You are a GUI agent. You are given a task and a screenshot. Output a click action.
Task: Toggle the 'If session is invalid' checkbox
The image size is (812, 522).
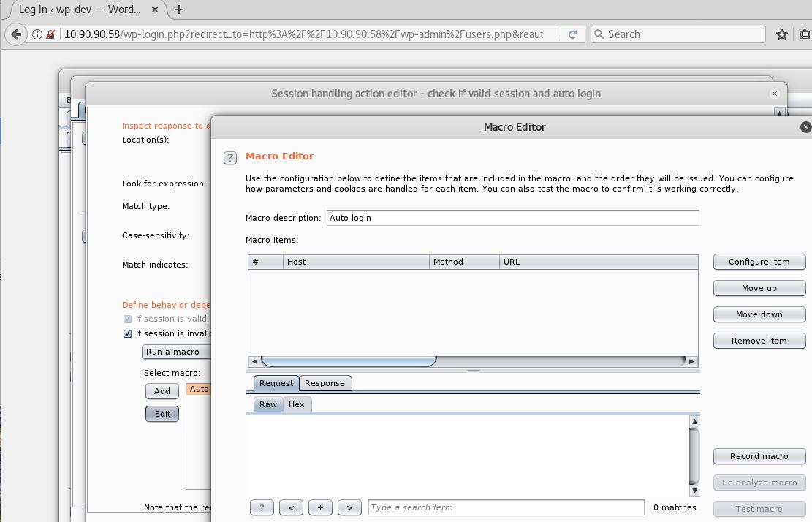(127, 333)
